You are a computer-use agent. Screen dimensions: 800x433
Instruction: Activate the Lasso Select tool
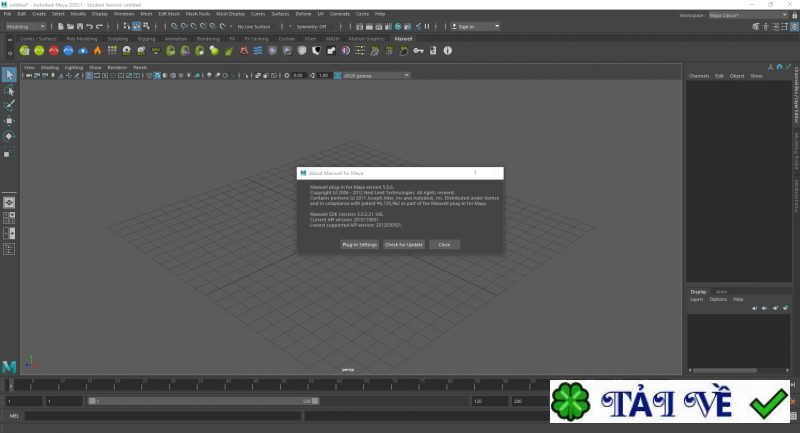tap(9, 90)
